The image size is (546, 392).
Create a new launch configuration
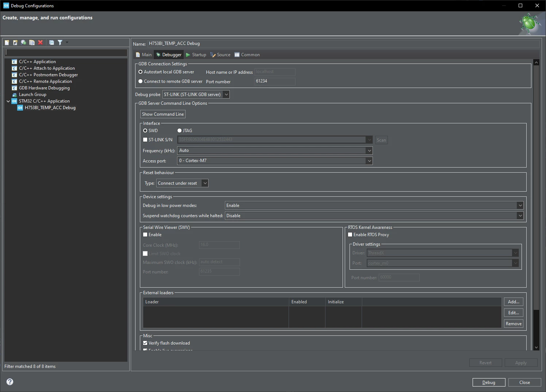tap(7, 42)
